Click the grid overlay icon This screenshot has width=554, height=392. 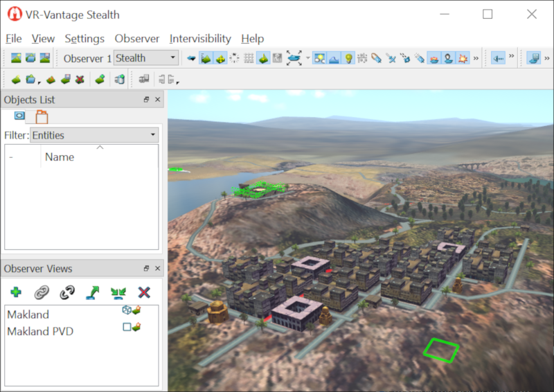pos(249,58)
